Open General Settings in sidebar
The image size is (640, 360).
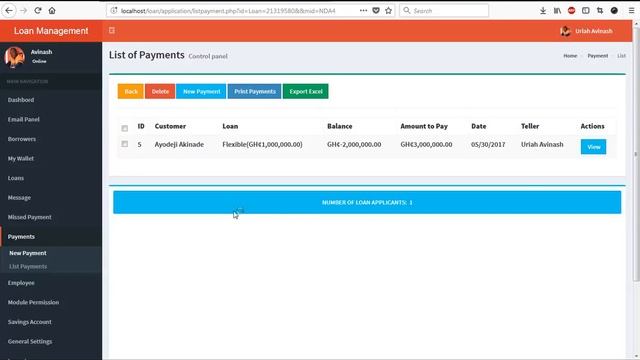click(30, 342)
